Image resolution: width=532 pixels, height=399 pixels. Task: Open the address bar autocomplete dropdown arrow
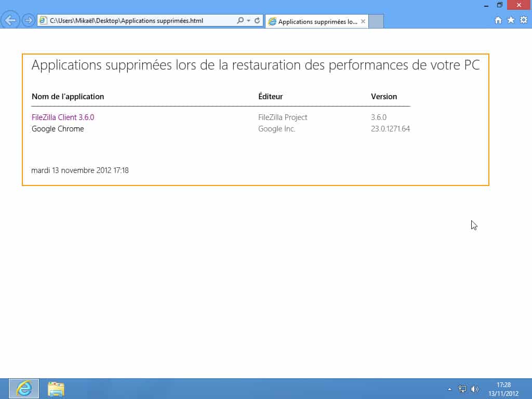pyautogui.click(x=249, y=21)
